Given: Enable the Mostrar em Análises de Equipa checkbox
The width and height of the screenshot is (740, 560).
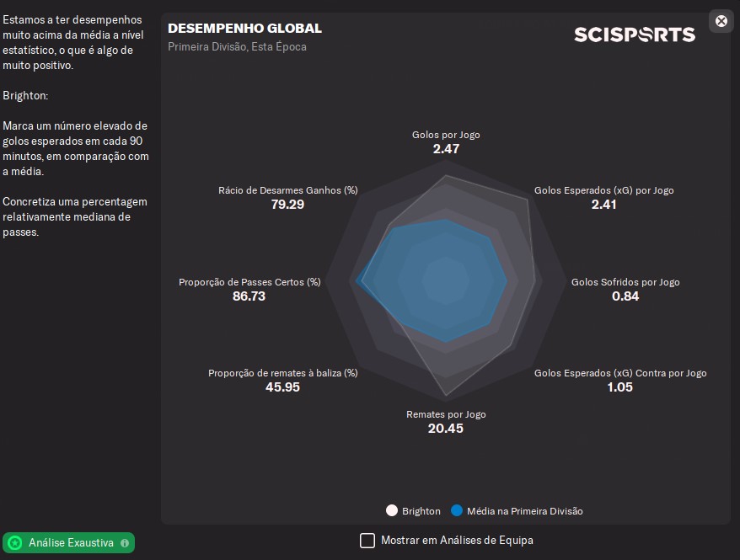Looking at the screenshot, I should (367, 541).
